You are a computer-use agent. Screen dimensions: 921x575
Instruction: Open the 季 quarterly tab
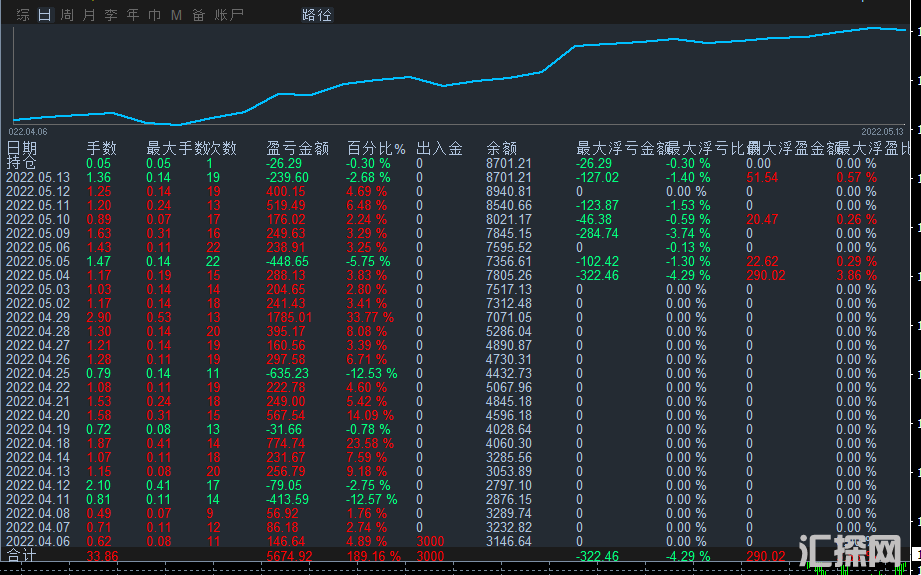111,15
